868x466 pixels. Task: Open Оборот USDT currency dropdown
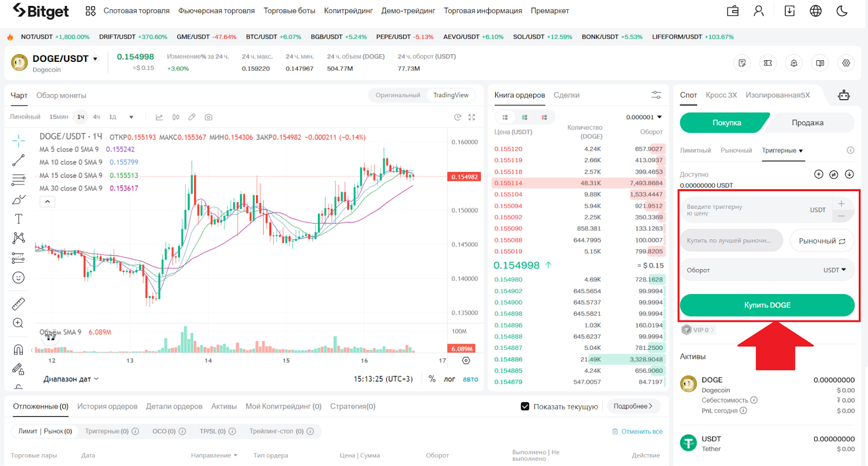click(x=834, y=270)
